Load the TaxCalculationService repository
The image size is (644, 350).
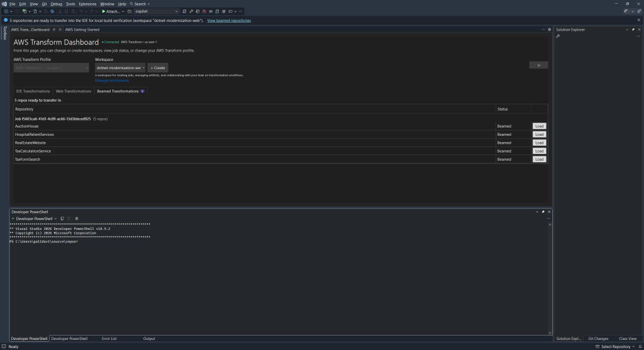(x=539, y=151)
